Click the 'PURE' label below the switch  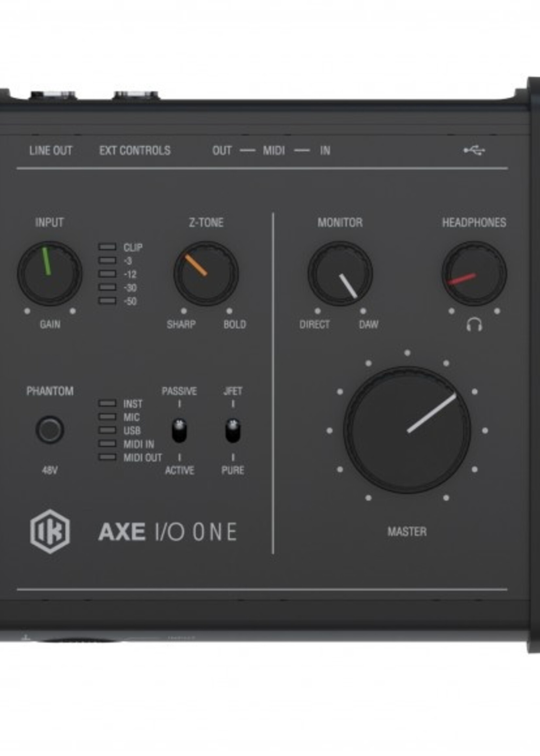pos(233,470)
